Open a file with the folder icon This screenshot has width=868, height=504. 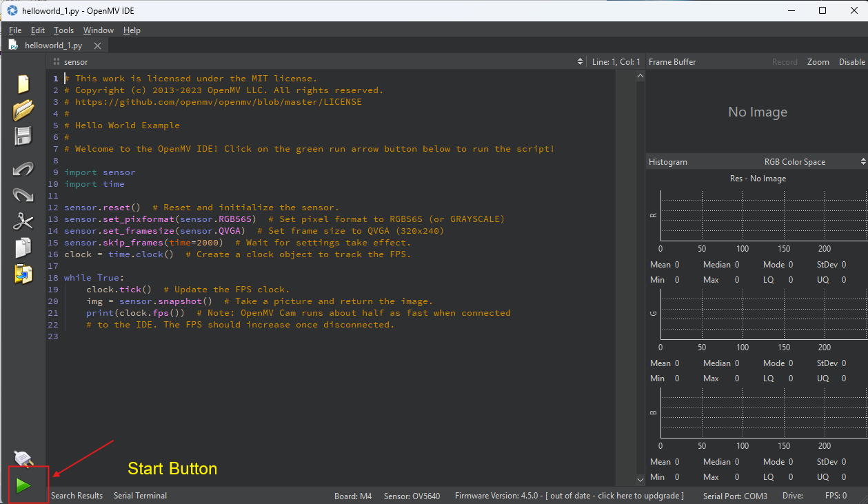click(23, 110)
